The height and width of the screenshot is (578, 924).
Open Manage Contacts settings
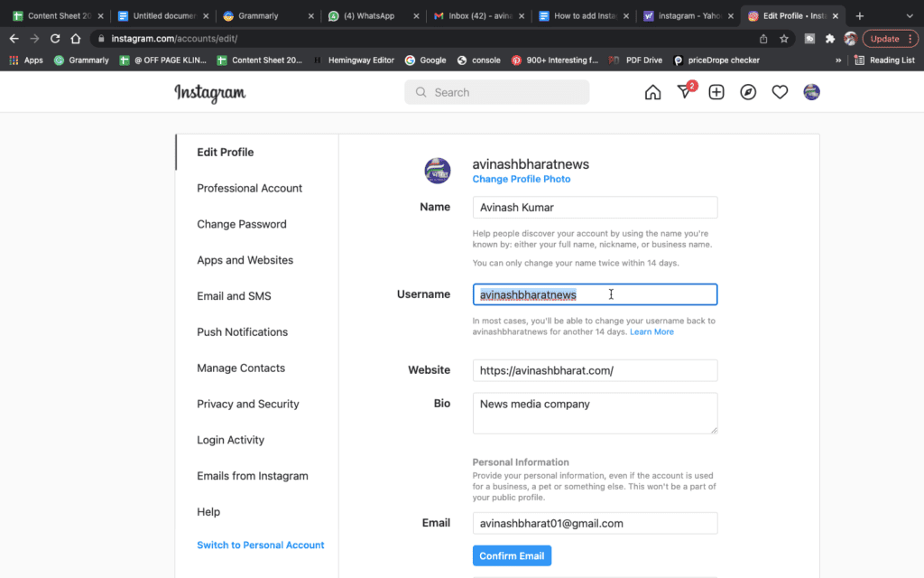(241, 368)
